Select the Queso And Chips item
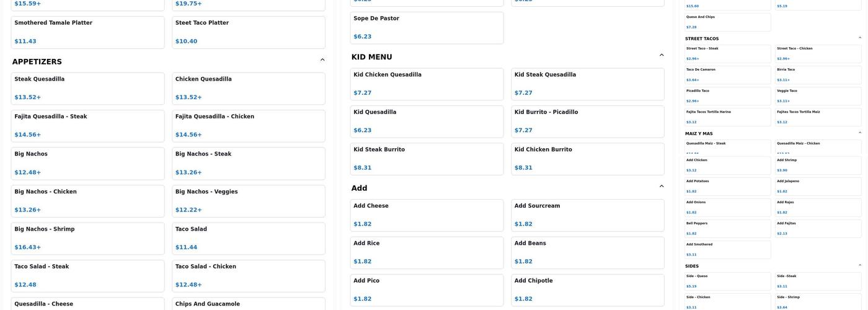Screen dimensions: 868x310 [727, 22]
